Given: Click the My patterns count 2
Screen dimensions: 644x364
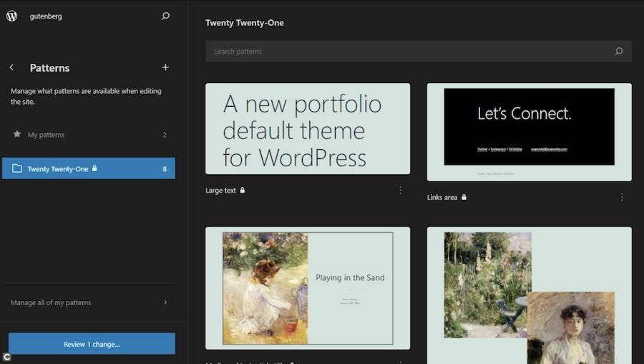Looking at the screenshot, I should pyautogui.click(x=165, y=135).
